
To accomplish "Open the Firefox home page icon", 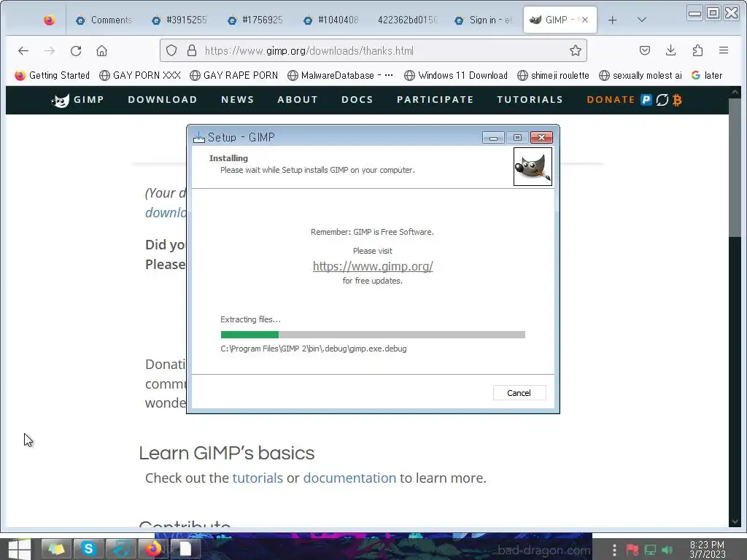I will [101, 50].
